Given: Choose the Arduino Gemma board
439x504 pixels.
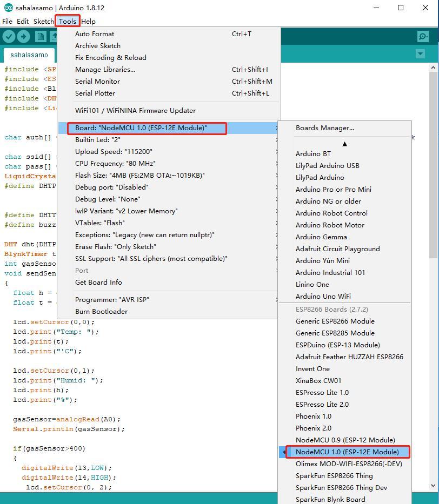Looking at the screenshot, I should pyautogui.click(x=344, y=237).
